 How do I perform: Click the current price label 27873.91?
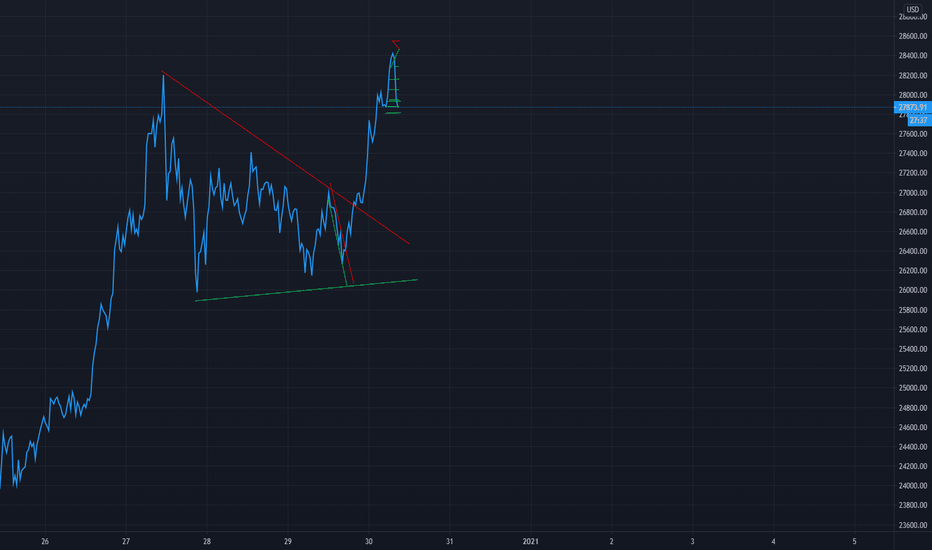912,108
